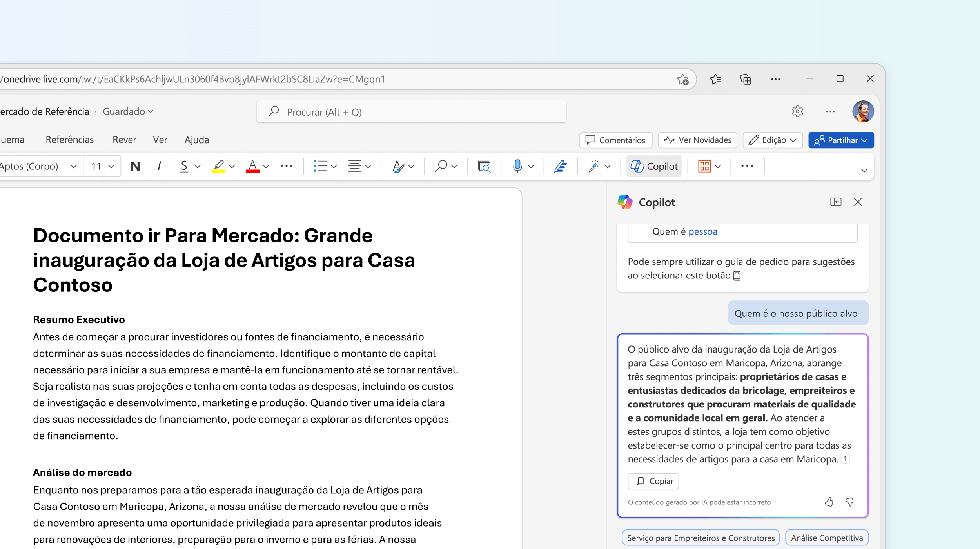The width and height of the screenshot is (980, 549).
Task: Open underline style dropdown arrow
Action: pyautogui.click(x=198, y=166)
